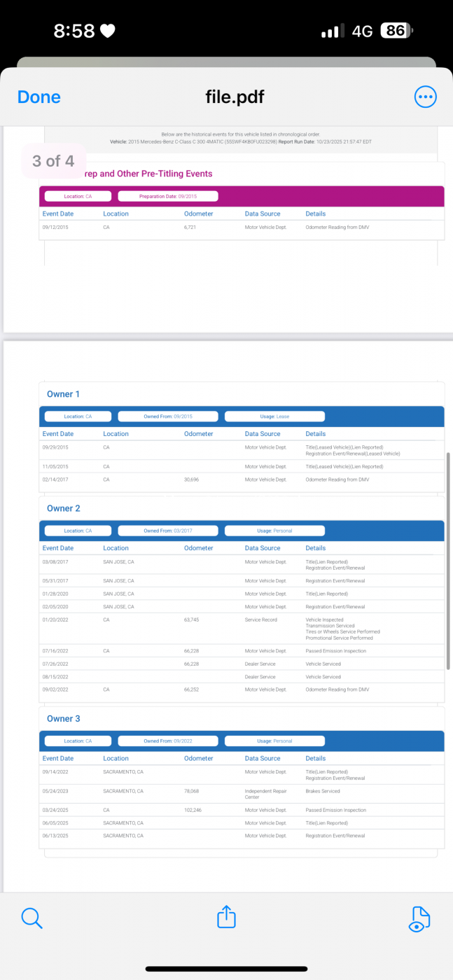Tap the home indicator bar at bottom

point(226,969)
